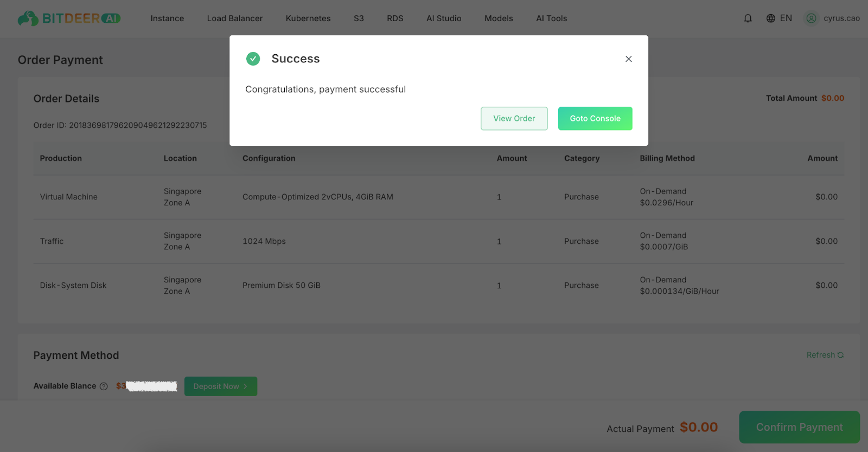868x452 pixels.
Task: Select Models in the top navigation
Action: (x=499, y=18)
